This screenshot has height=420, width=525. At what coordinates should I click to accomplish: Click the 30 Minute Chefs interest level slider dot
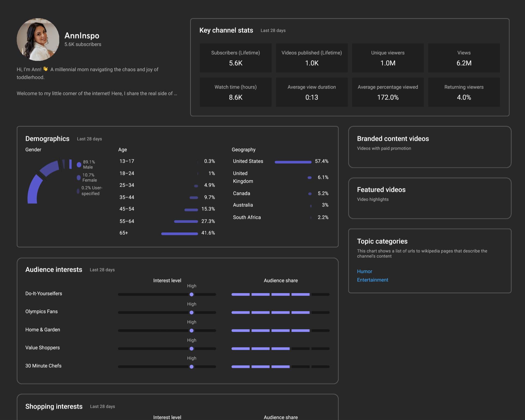click(x=192, y=367)
